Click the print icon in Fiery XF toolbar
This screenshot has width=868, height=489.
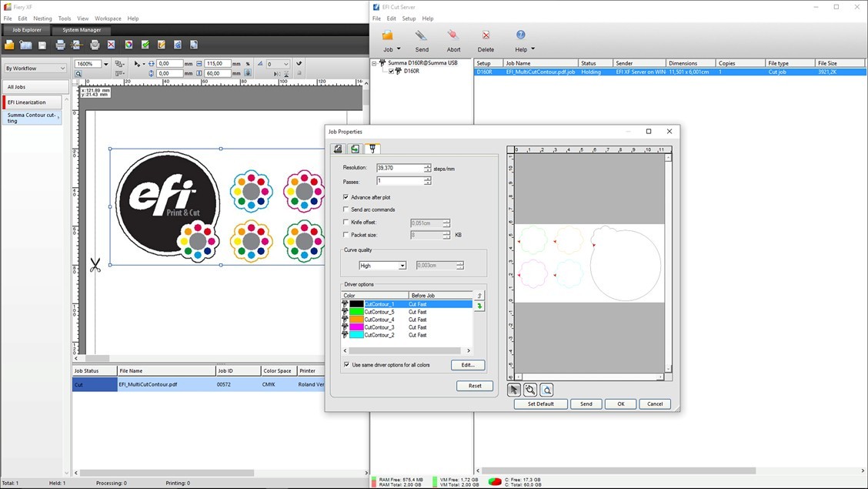point(60,45)
